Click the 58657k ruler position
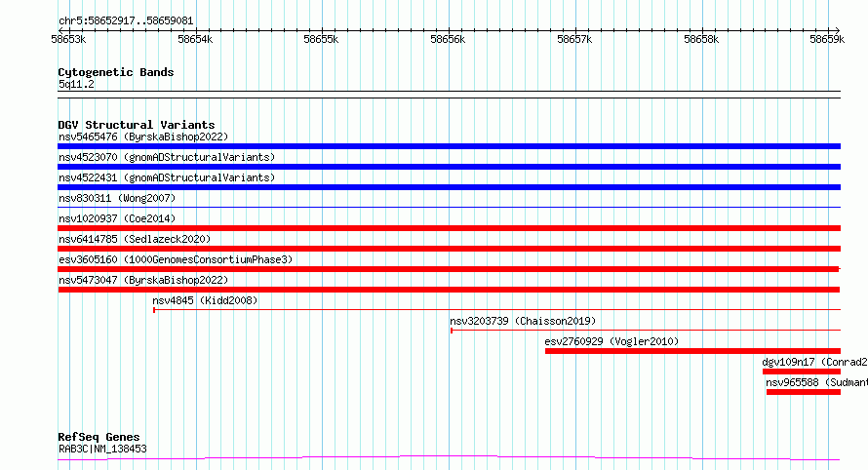The height and width of the screenshot is (470, 868). (574, 39)
